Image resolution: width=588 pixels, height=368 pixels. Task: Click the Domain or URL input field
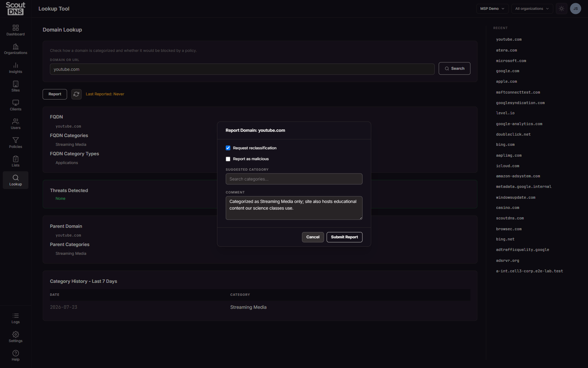pos(242,69)
